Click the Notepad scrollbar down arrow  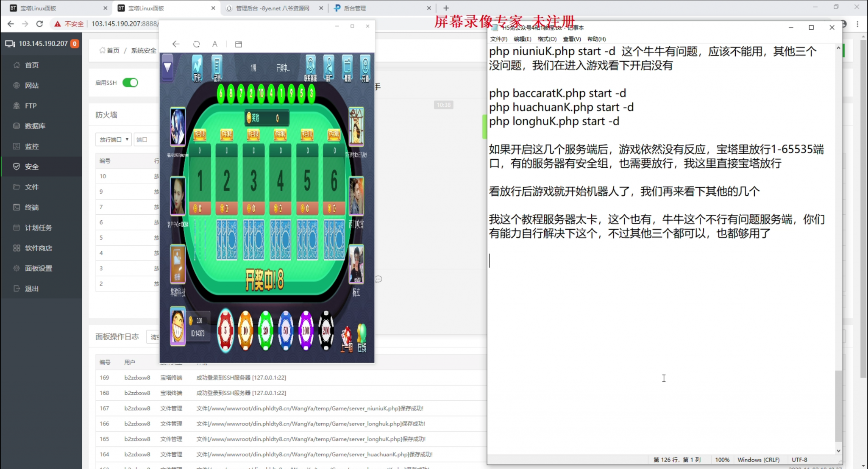[838, 451]
